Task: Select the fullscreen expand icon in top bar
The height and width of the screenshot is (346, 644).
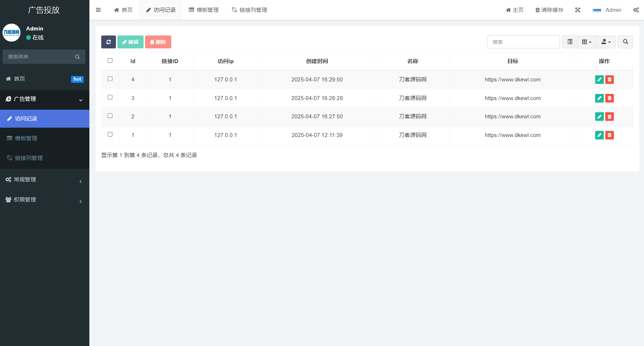Action: pyautogui.click(x=577, y=10)
